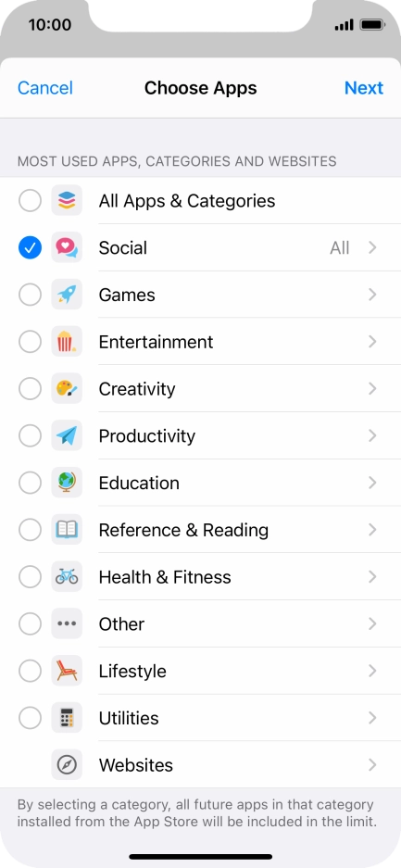Tap the Productivity paper plane icon
Screen dimensions: 401x868
click(67, 435)
